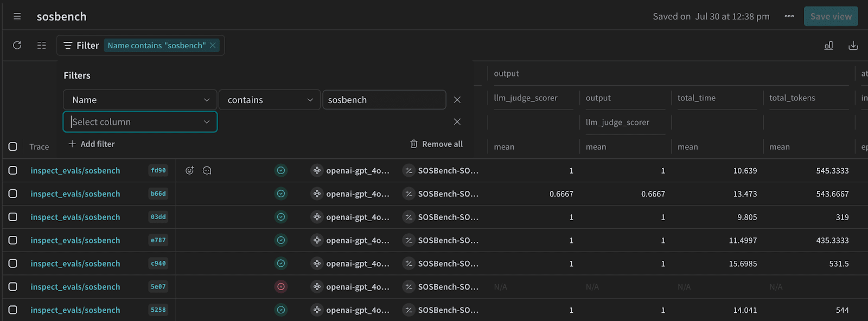This screenshot has width=868, height=321.
Task: Click the red error status icon on row 5e07
Action: click(x=281, y=287)
